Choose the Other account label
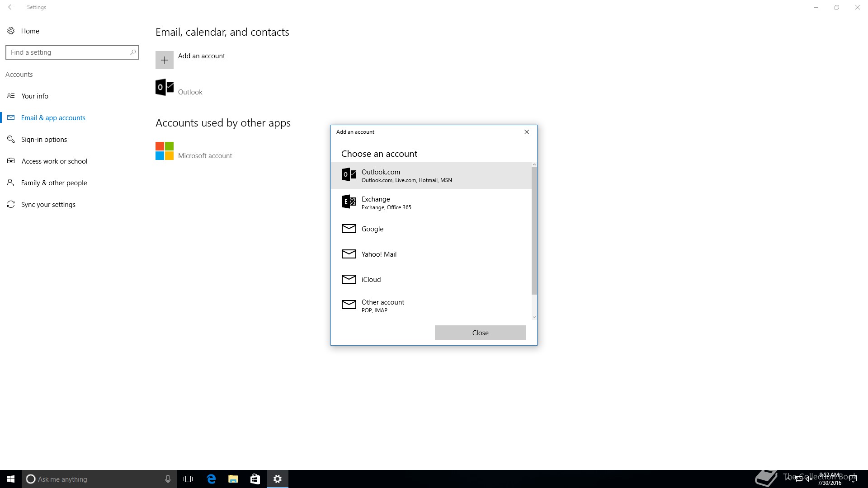 coord(383,302)
